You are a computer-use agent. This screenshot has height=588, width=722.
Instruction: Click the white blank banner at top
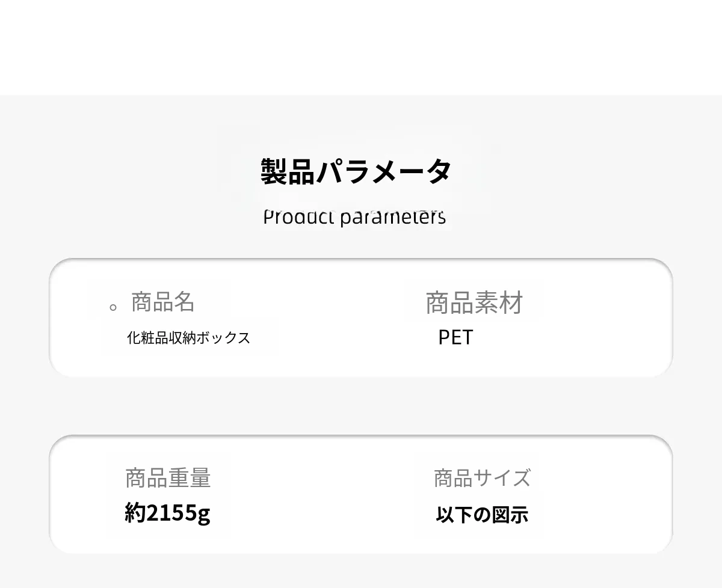(361, 47)
